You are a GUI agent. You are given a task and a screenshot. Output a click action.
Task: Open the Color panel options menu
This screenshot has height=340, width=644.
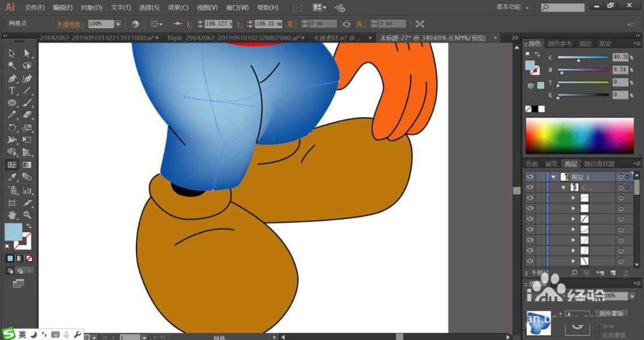pos(637,43)
